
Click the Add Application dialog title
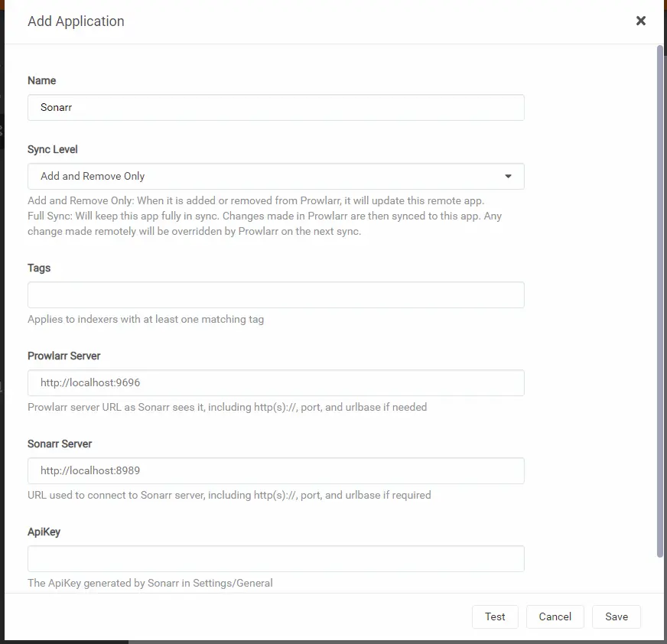click(x=76, y=21)
